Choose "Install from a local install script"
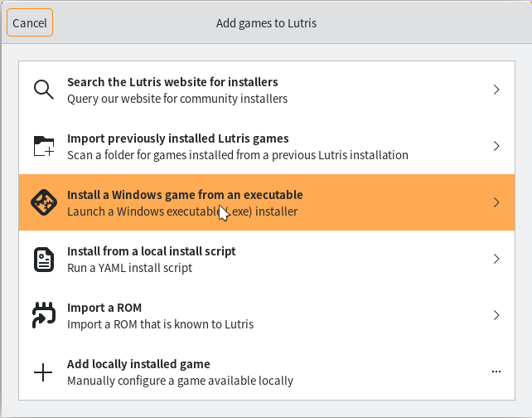 point(152,251)
